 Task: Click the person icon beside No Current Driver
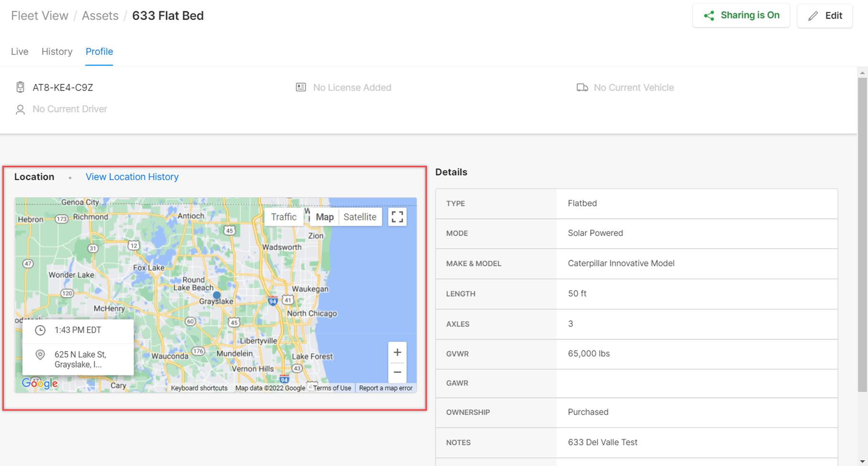(x=20, y=110)
